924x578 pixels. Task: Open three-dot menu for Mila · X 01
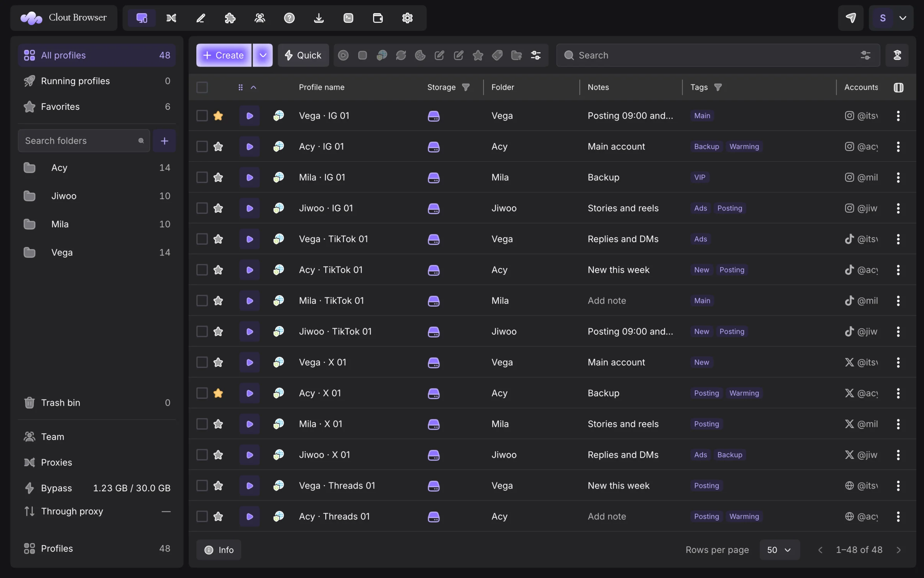[x=898, y=424]
